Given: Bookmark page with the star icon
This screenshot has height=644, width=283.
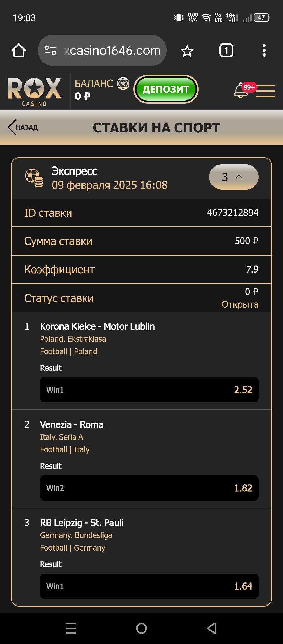Looking at the screenshot, I should coord(187,51).
